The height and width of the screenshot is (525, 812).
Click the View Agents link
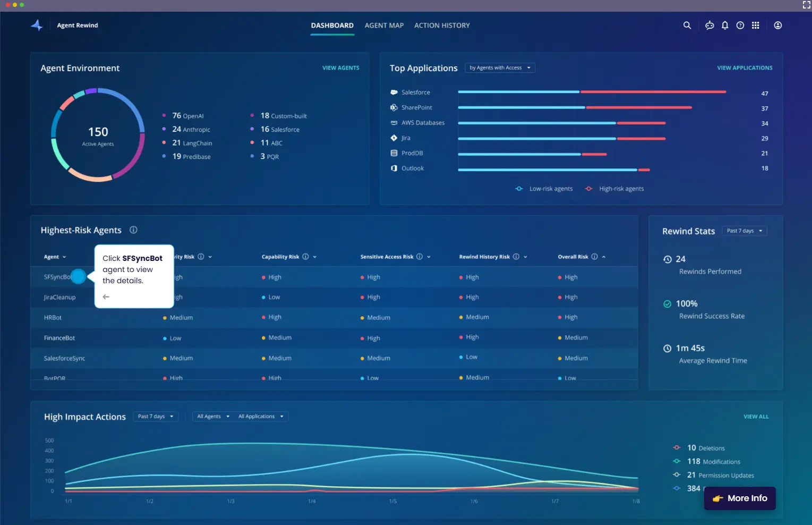[x=340, y=68]
